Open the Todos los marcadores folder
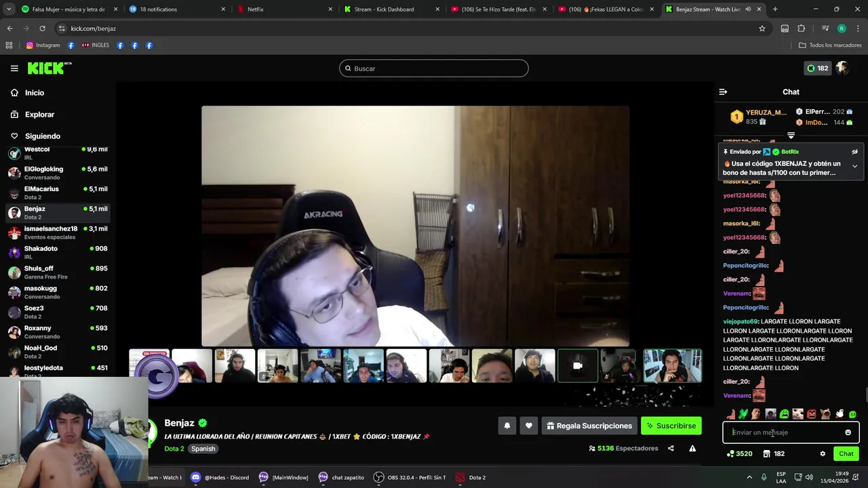Viewport: 868px width, 488px height. click(x=830, y=45)
